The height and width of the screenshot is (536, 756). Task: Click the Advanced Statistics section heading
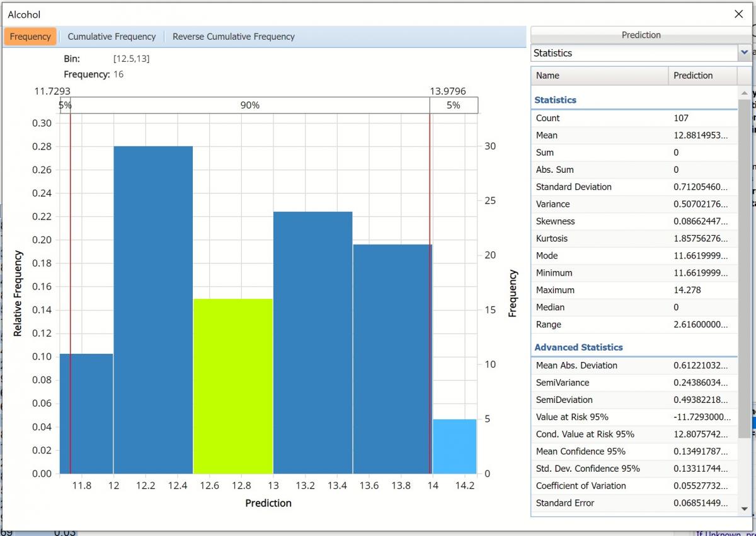(578, 347)
